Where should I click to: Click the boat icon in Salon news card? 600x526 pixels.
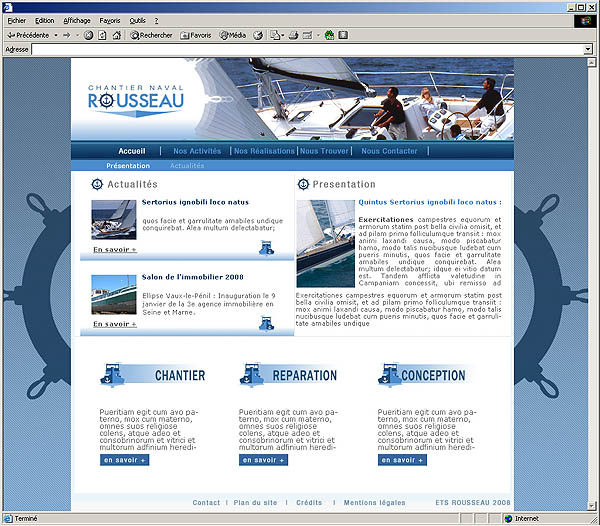pyautogui.click(x=266, y=323)
